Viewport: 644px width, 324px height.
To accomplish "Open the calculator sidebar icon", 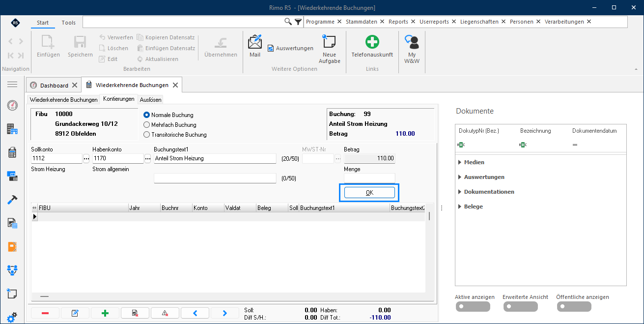I will [x=12, y=152].
